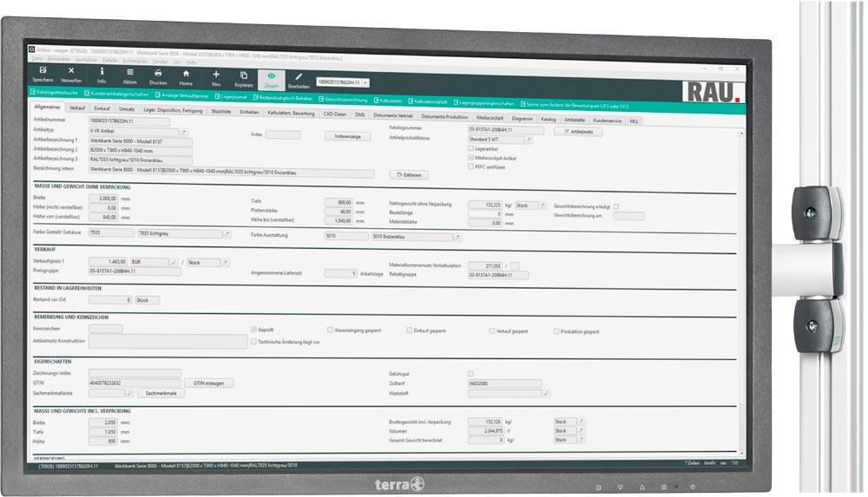This screenshot has width=868, height=497.
Task: Switch to the Einkauf tab
Action: click(x=102, y=108)
